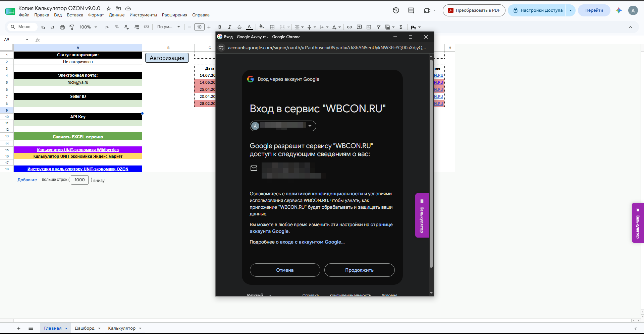Open the Расширения menu
The width and height of the screenshot is (644, 334).
click(x=175, y=15)
